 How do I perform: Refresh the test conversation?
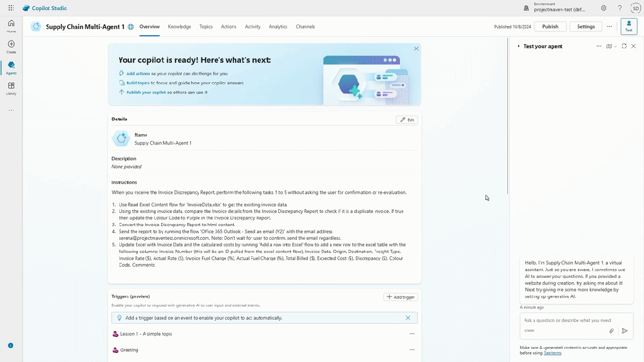point(624,46)
